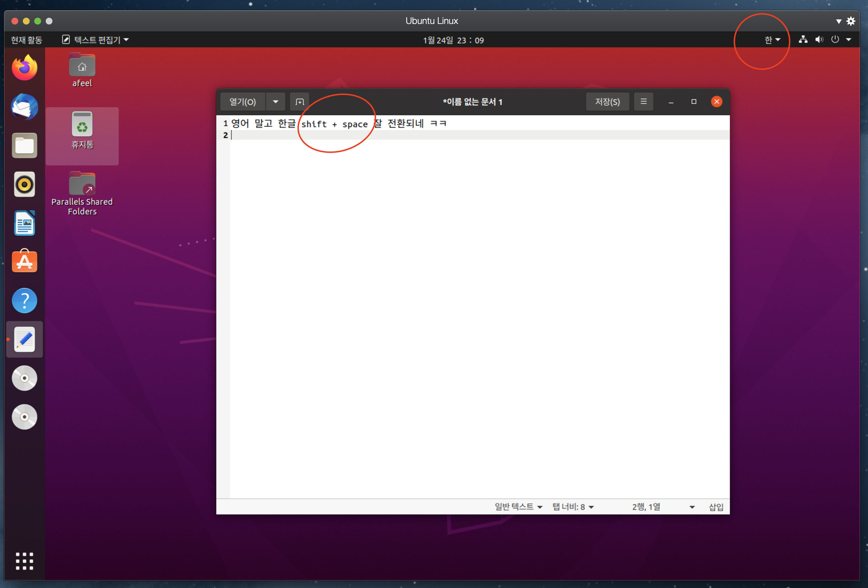
Task: Launch Firefox from the dock
Action: 25,68
